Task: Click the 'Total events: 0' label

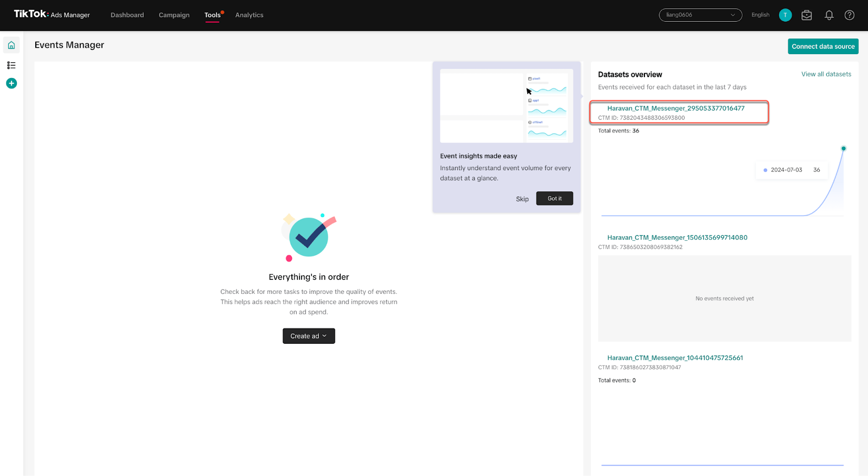Action: point(617,381)
